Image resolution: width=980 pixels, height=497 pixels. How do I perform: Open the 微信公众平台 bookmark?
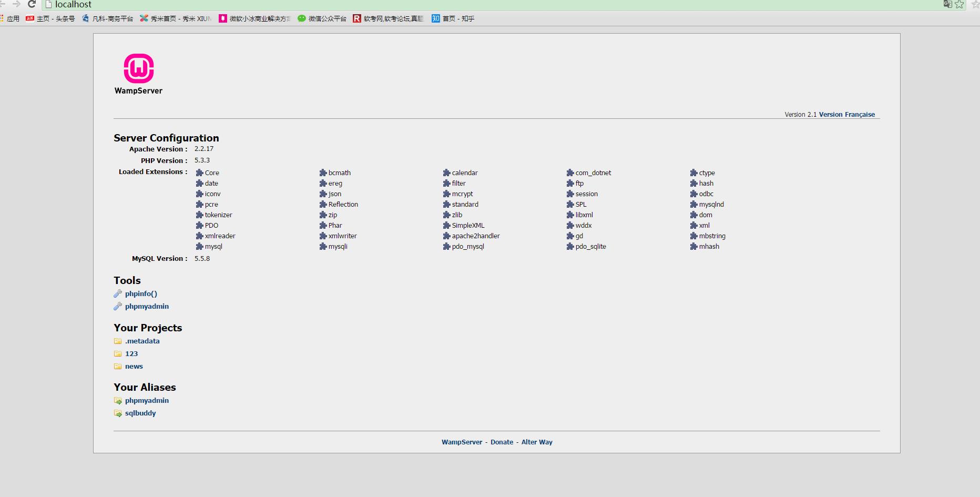322,18
